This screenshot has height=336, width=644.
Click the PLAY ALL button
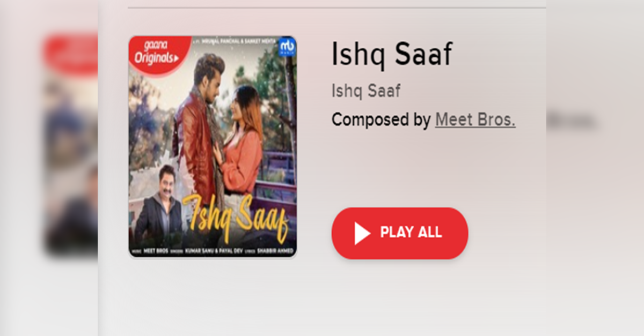pyautogui.click(x=400, y=233)
